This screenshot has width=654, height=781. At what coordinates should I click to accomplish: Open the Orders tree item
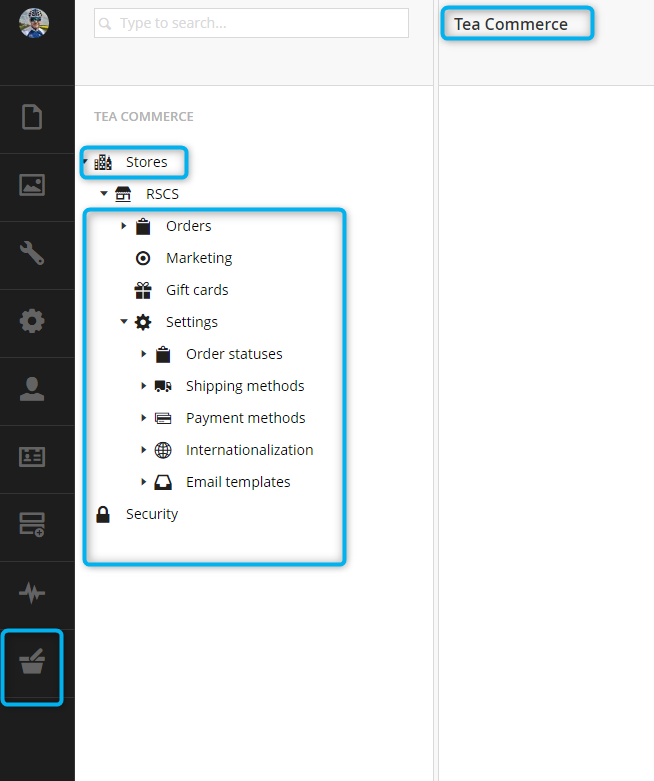(x=189, y=226)
